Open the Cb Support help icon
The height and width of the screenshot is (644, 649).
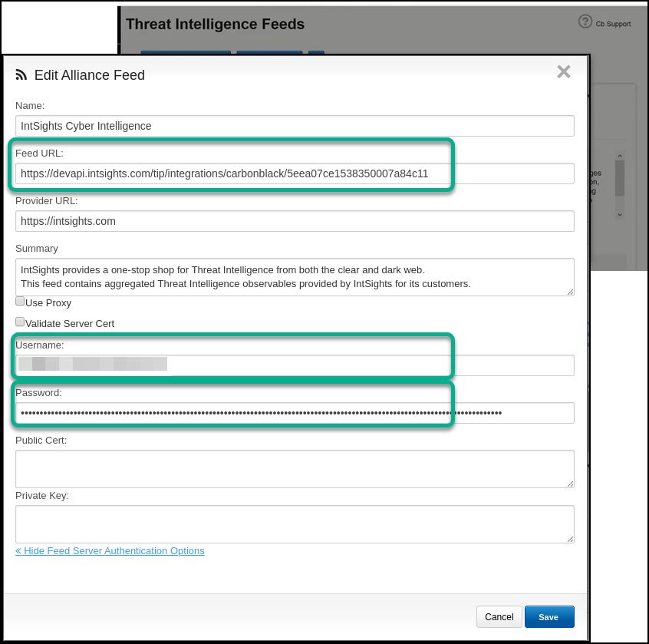tap(585, 21)
